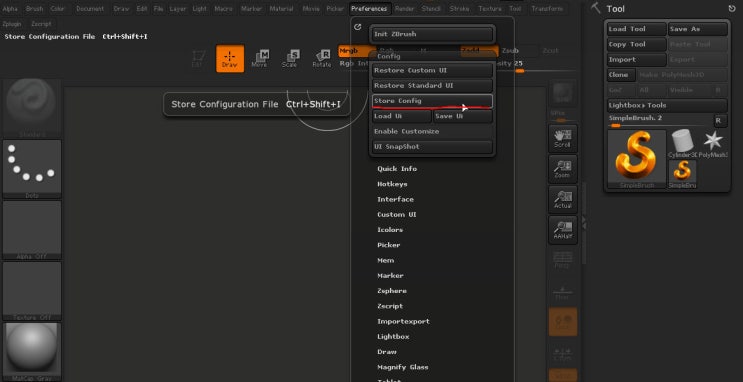Open the Render menu
The height and width of the screenshot is (382, 743).
(x=404, y=9)
